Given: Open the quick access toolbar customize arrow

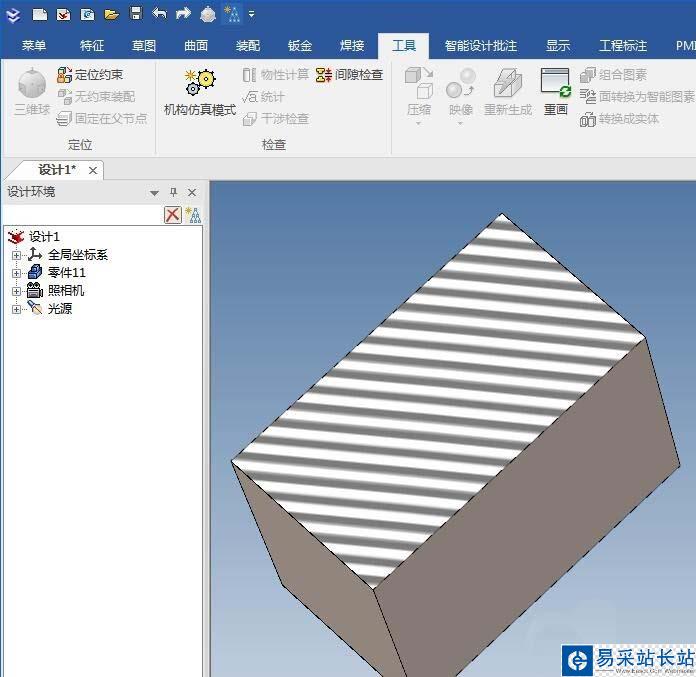Looking at the screenshot, I should tap(252, 14).
